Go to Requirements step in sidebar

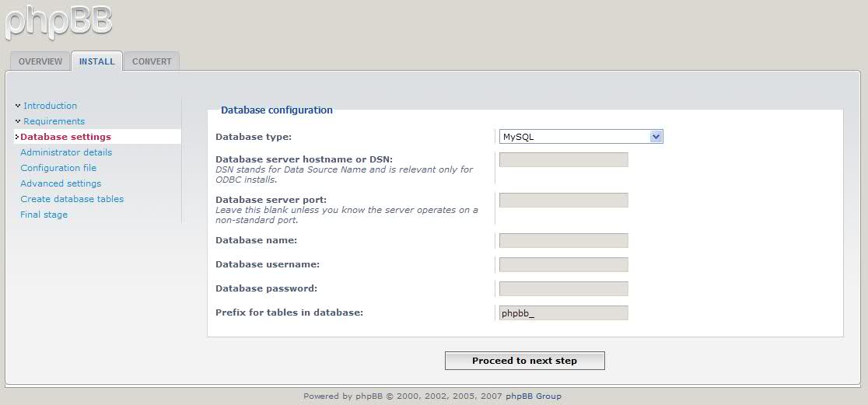[x=54, y=121]
